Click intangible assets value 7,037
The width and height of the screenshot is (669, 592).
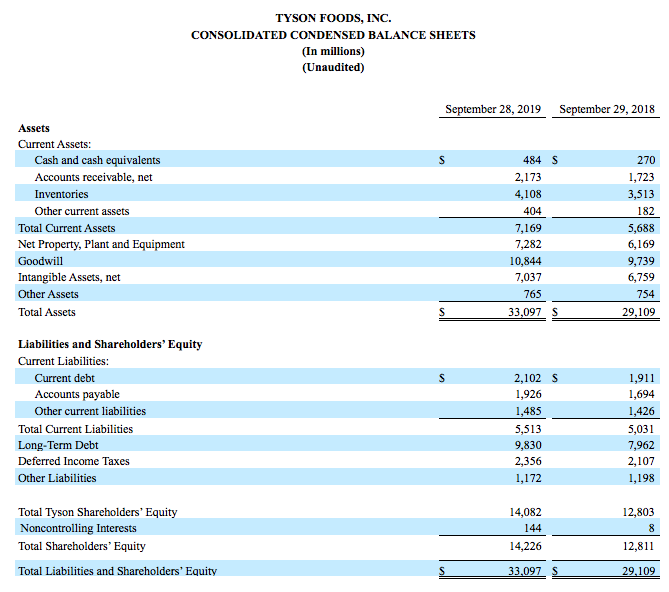528,278
